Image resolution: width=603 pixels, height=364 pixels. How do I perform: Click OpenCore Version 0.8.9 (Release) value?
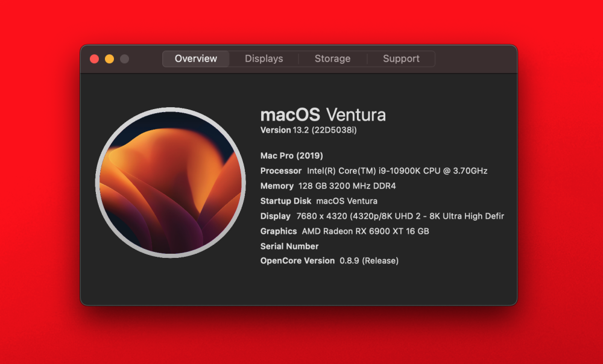pos(369,261)
